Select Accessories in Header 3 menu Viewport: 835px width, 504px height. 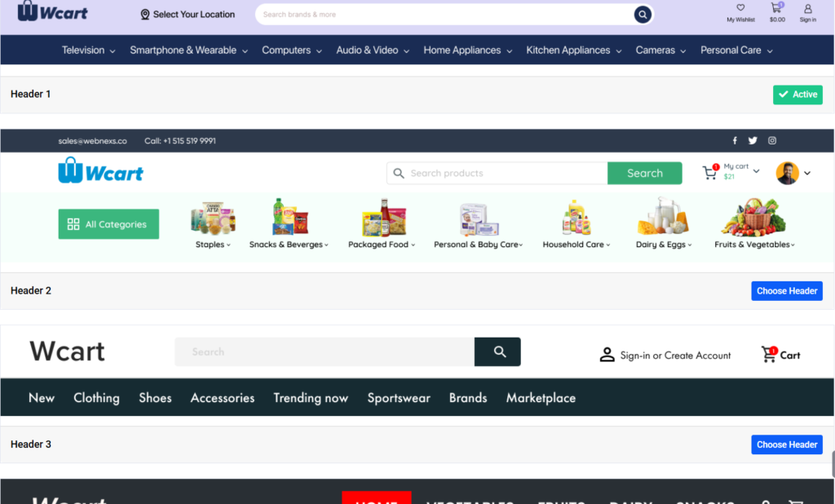pyautogui.click(x=223, y=398)
